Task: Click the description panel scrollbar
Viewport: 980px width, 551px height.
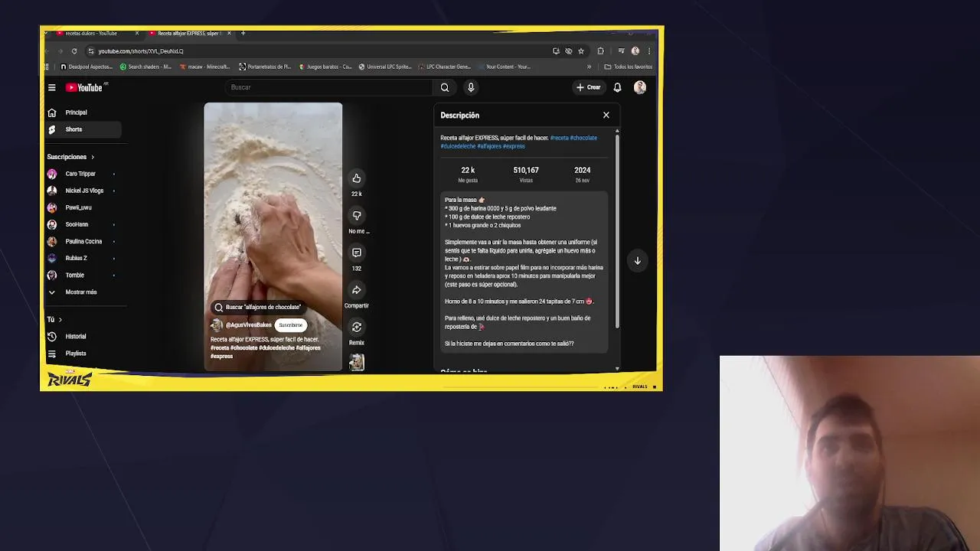Action: tap(617, 230)
